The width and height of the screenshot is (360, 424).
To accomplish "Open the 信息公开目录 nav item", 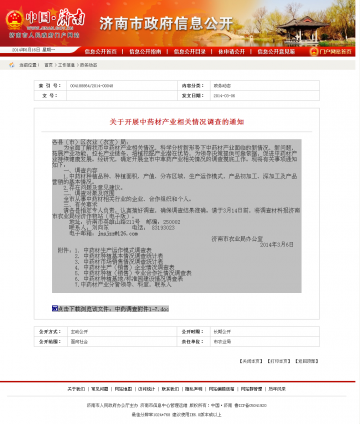I will coord(189,51).
